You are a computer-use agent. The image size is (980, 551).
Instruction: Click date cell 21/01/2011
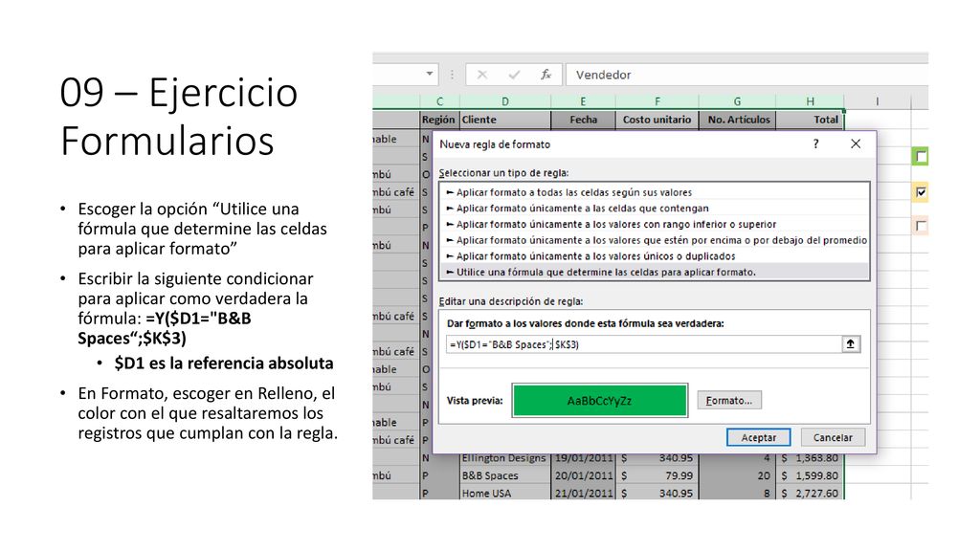coord(583,493)
